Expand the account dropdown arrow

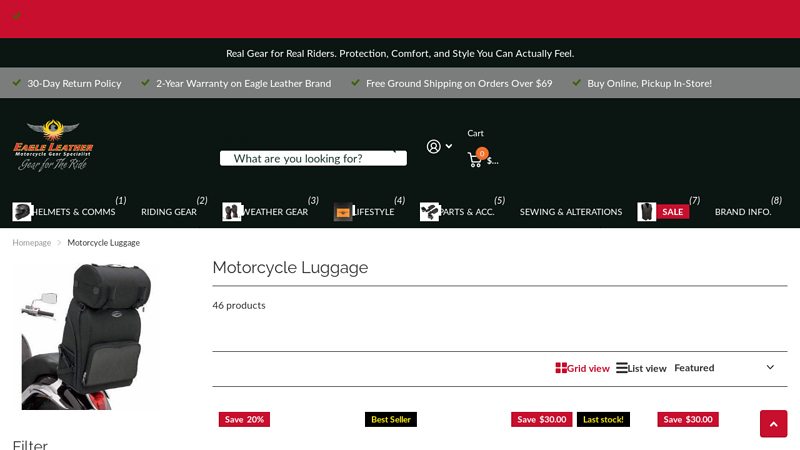click(x=449, y=146)
